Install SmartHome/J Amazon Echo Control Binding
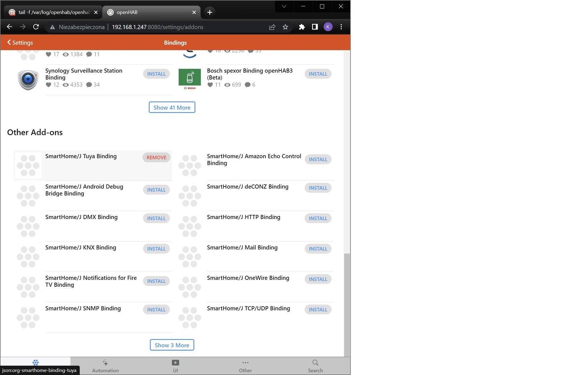 coord(318,159)
